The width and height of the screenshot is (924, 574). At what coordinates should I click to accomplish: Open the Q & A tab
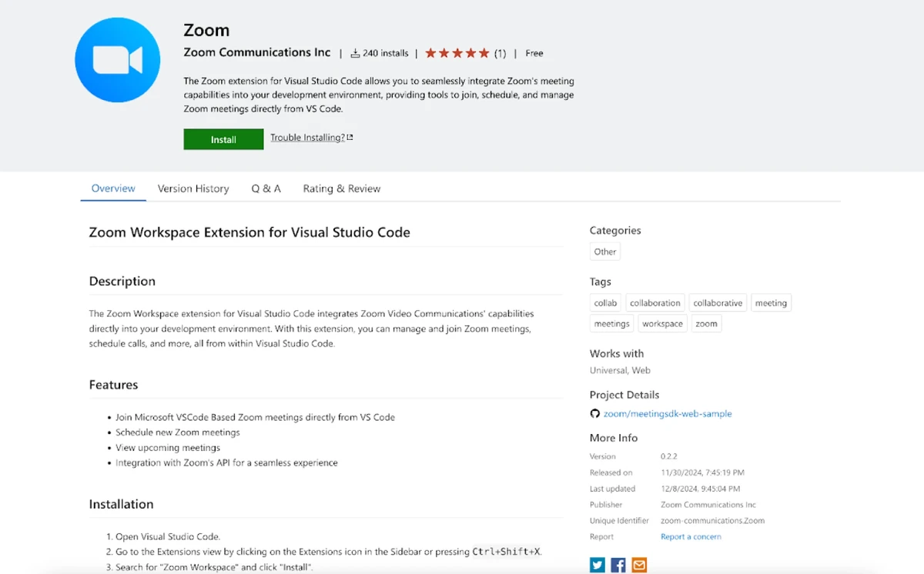click(x=266, y=189)
